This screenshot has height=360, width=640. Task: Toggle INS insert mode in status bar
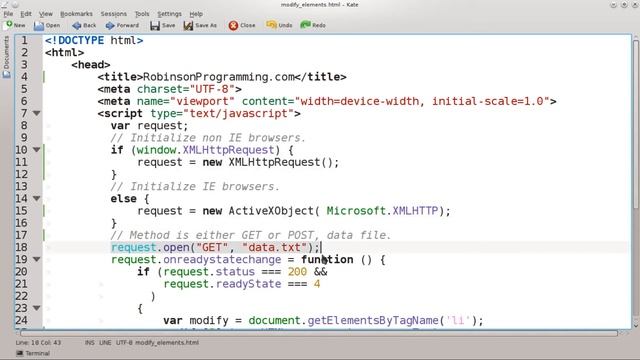coord(90,343)
